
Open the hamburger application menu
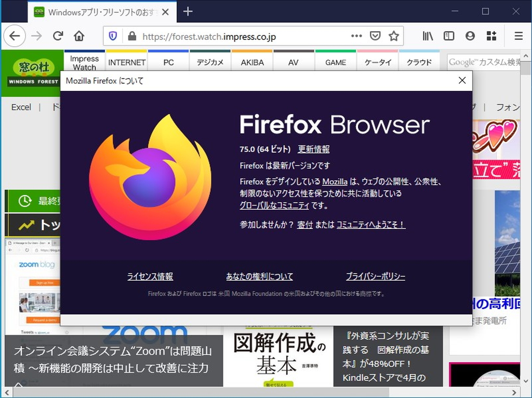[518, 36]
